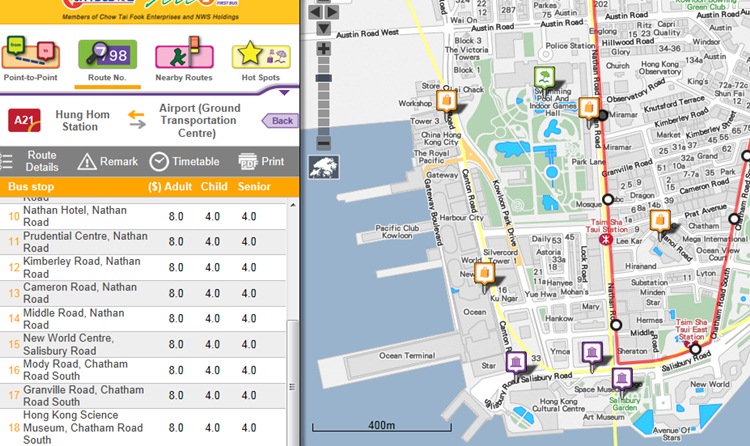Viewport: 750px width, 446px height.
Task: Click the Child fare column header
Action: [x=214, y=187]
